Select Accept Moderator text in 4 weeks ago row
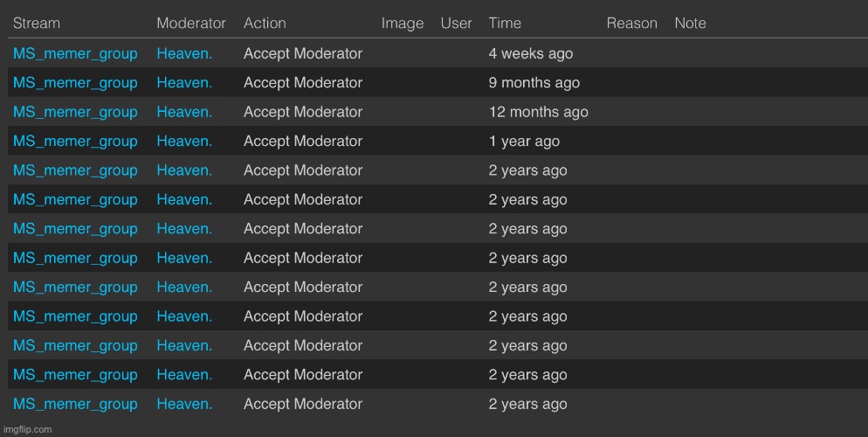Screen dimensions: 868x437 click(x=303, y=53)
